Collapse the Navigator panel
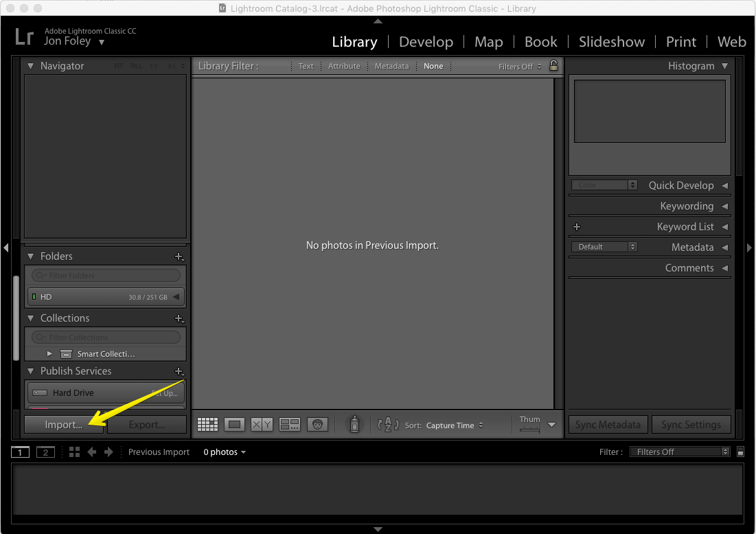Screen dimensions: 756x534 pyautogui.click(x=30, y=66)
